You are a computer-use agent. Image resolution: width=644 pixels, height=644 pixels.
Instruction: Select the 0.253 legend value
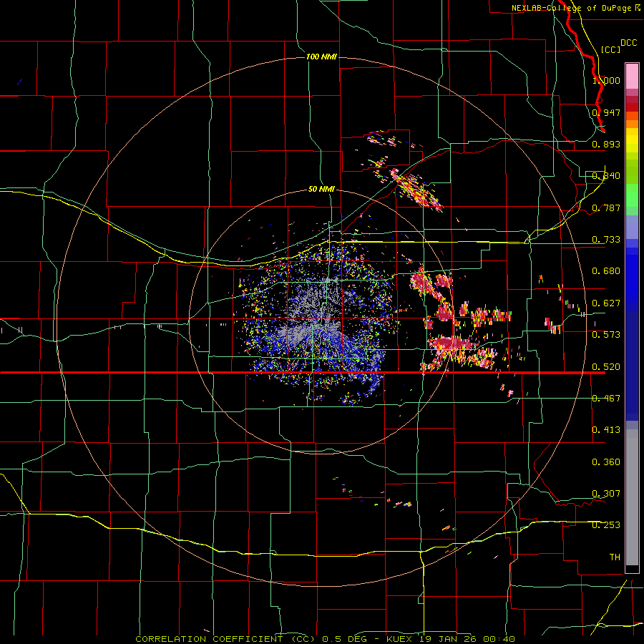[606, 525]
